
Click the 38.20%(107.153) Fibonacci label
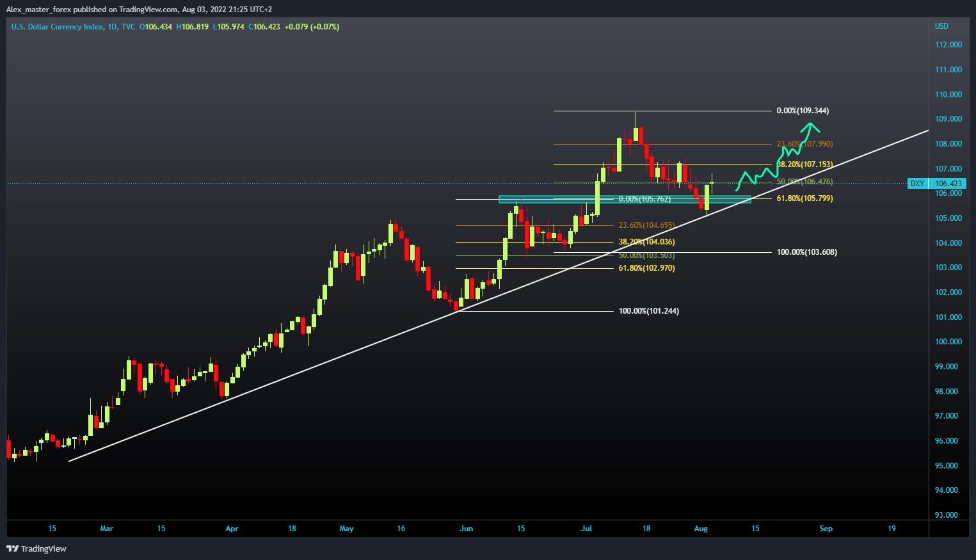tap(804, 164)
